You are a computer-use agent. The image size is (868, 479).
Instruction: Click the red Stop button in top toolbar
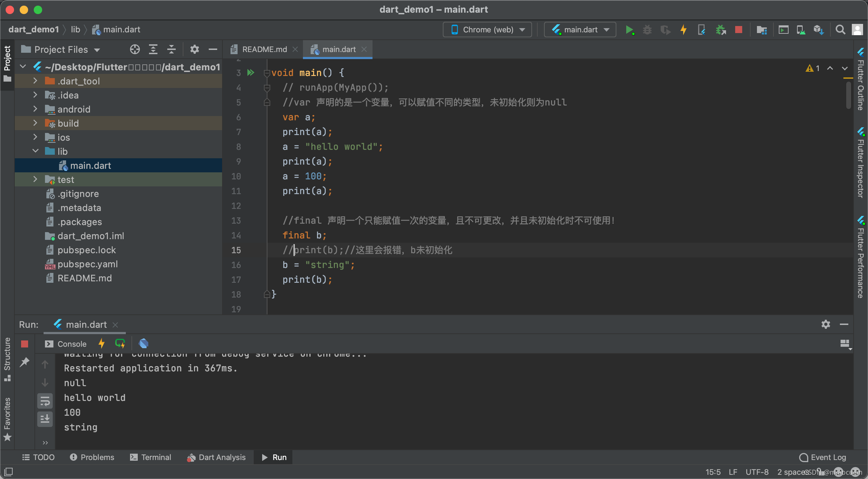point(738,30)
